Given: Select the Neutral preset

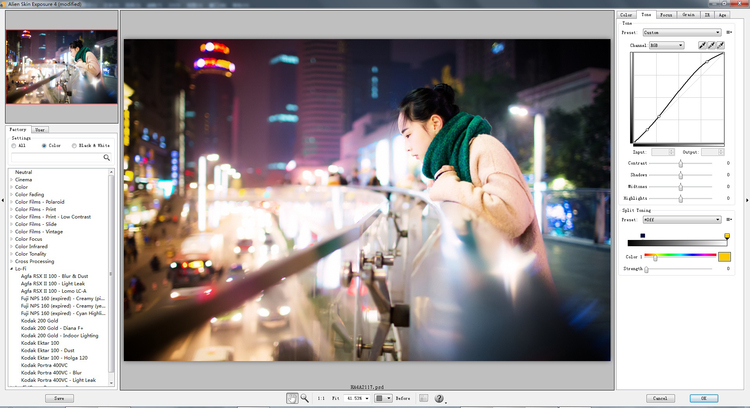Looking at the screenshot, I should click(x=23, y=172).
